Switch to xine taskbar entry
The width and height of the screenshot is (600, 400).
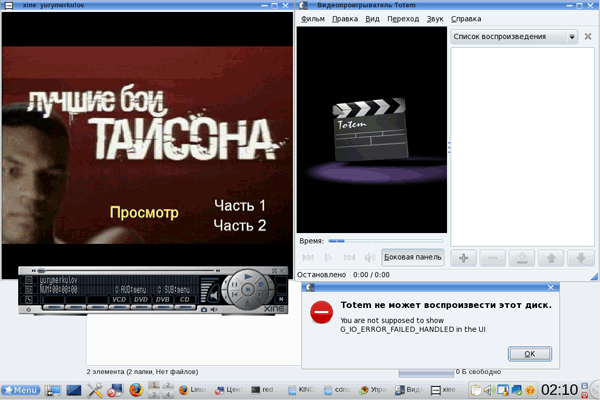(444, 390)
